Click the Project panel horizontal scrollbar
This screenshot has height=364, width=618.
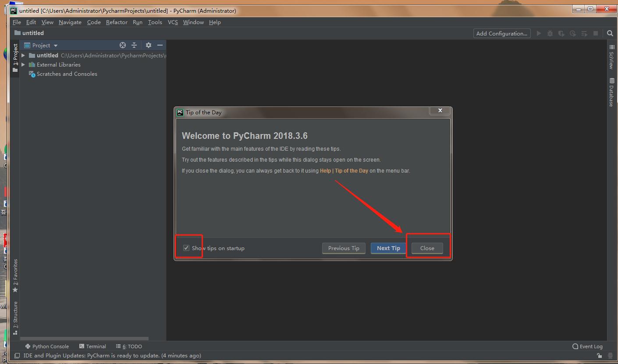85,339
